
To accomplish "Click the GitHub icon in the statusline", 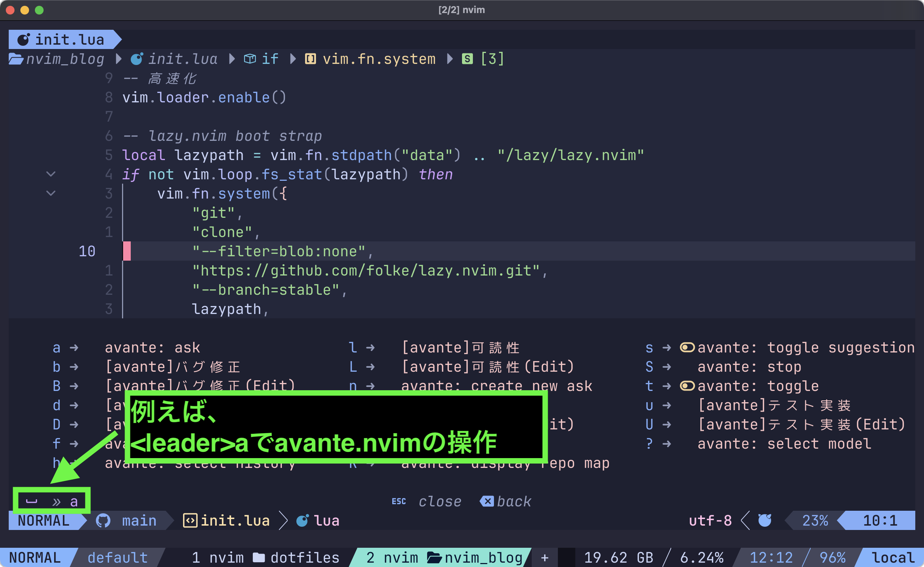I will (x=103, y=521).
